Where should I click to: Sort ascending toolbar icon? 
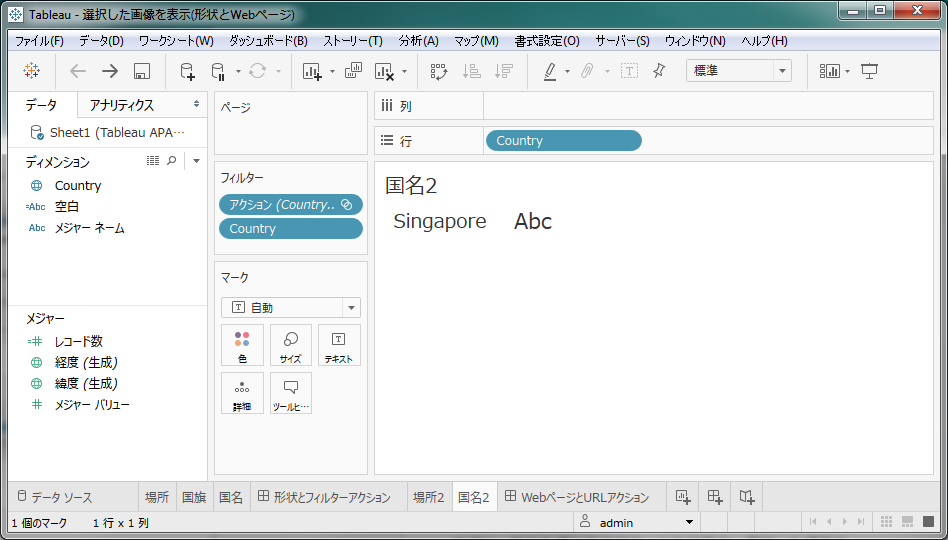pyautogui.click(x=471, y=71)
